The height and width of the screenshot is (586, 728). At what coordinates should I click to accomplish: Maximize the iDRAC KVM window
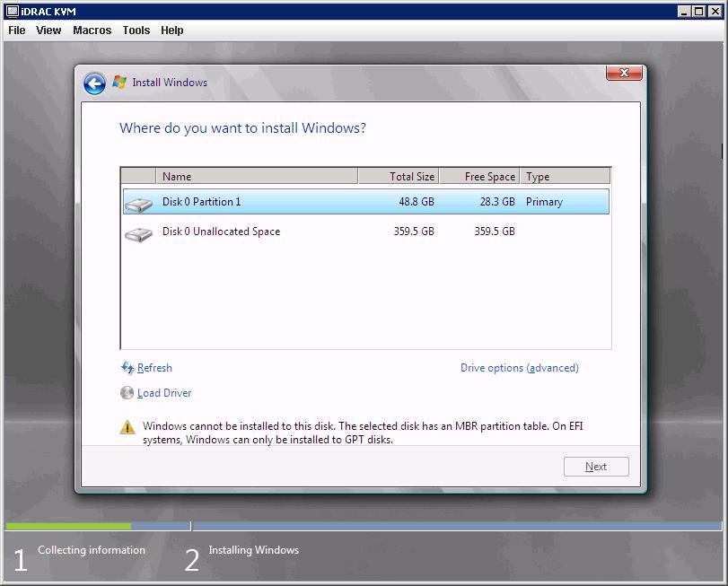[698, 12]
